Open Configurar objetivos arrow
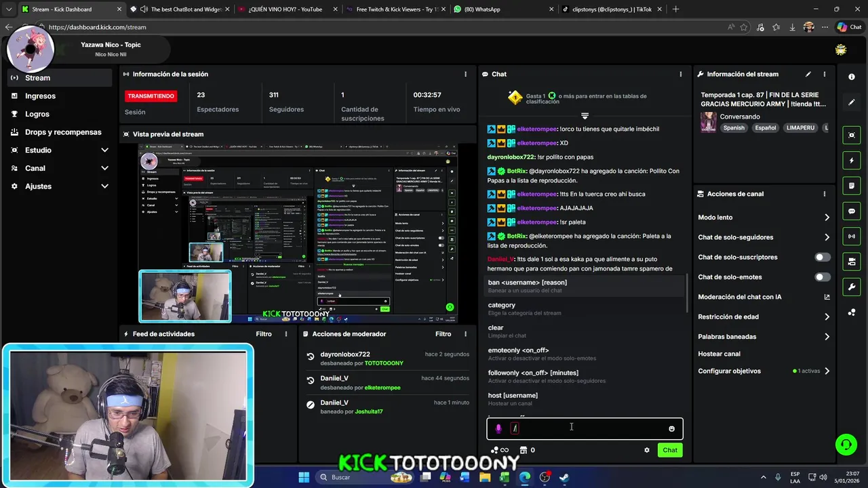 pos(827,371)
